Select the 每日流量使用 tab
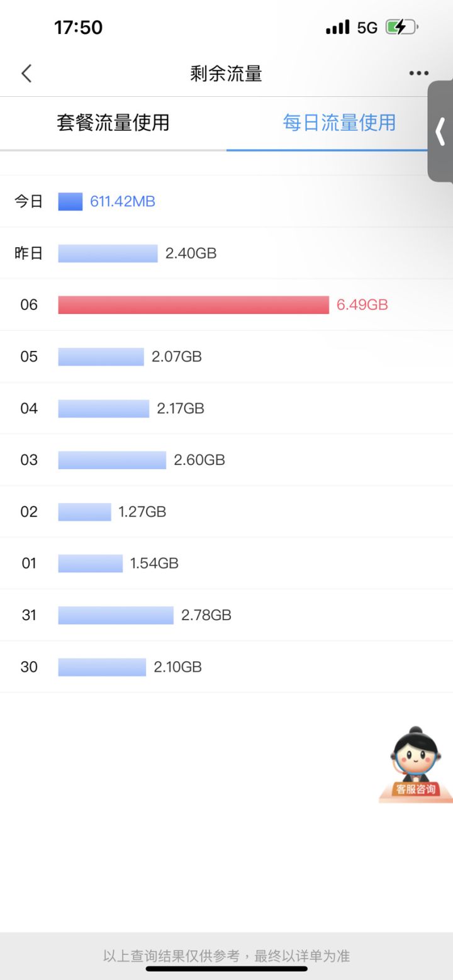The width and height of the screenshot is (453, 980). [339, 123]
